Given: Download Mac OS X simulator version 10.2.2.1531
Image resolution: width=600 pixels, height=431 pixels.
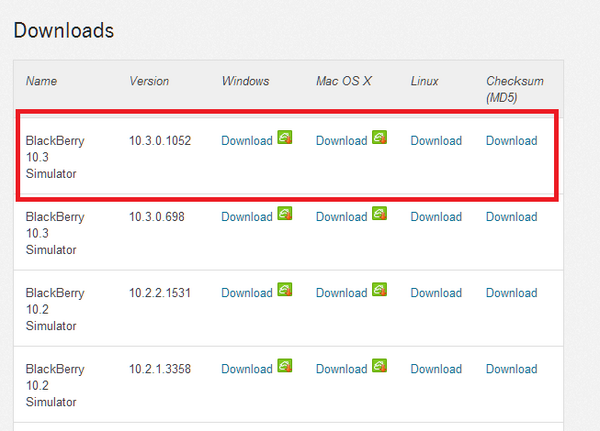Looking at the screenshot, I should tap(342, 293).
